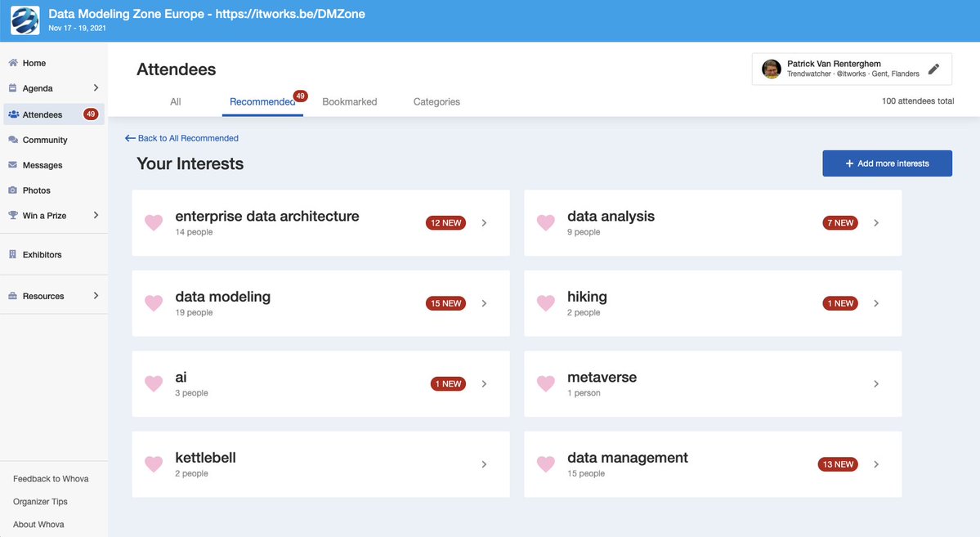Open hiking chevron arrow
Screen dimensions: 980x537
pos(876,303)
